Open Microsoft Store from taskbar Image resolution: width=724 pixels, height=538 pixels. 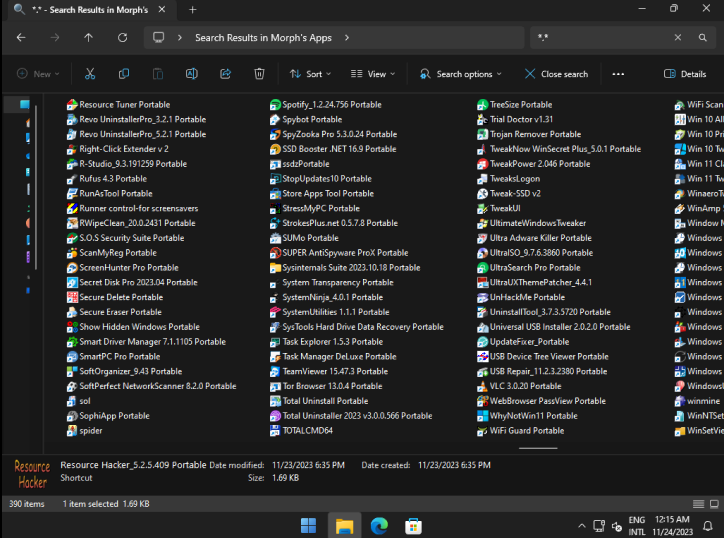pos(413,526)
